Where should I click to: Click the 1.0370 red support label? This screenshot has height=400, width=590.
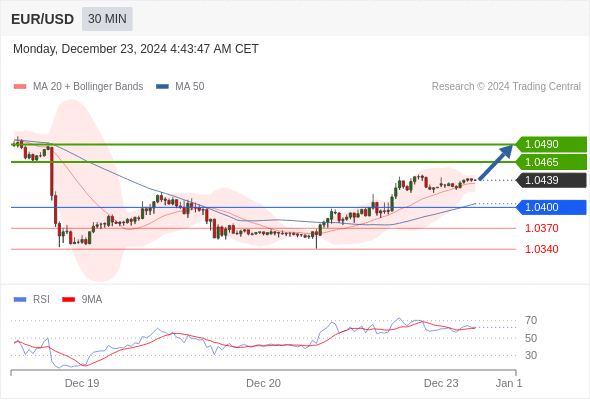(542, 228)
